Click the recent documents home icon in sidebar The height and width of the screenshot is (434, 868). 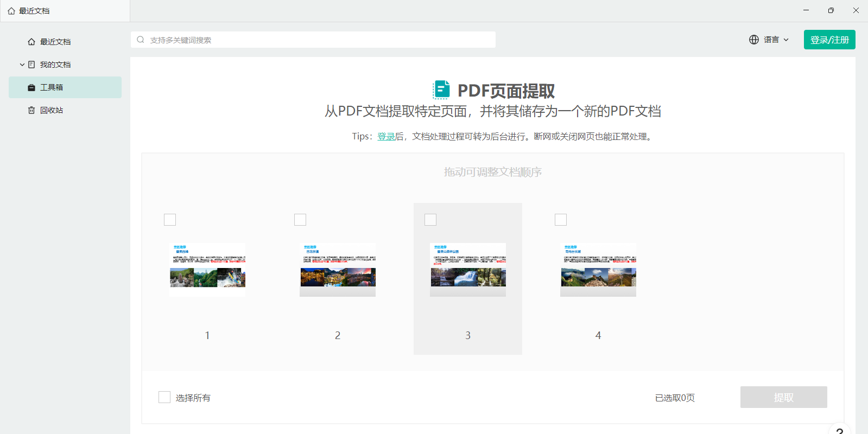[x=31, y=42]
